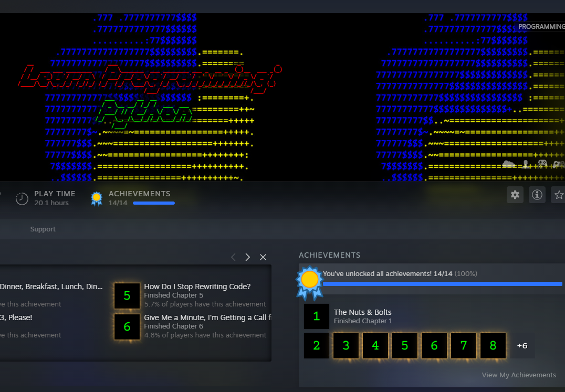Open game information icon
Viewport: 565px width, 392px height.
coord(537,195)
